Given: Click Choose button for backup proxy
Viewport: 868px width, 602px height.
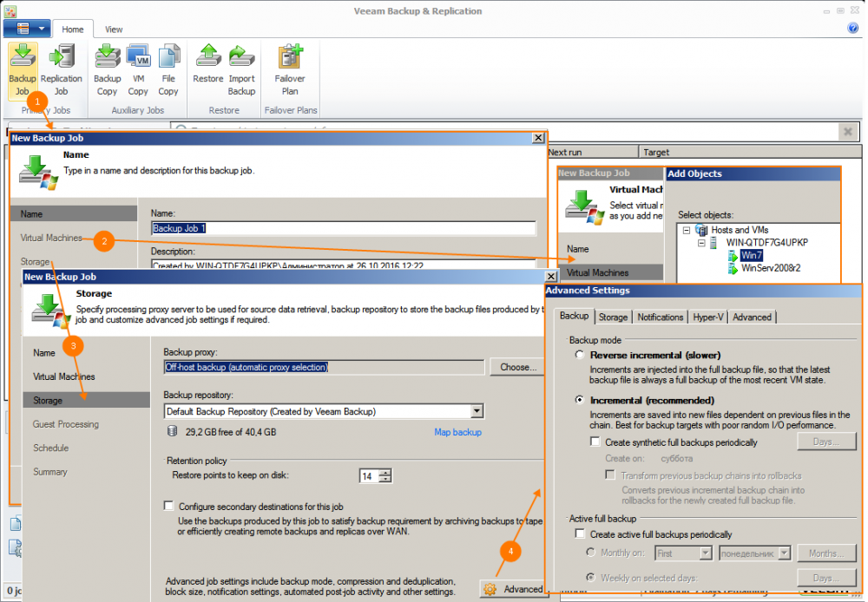Looking at the screenshot, I should 517,367.
